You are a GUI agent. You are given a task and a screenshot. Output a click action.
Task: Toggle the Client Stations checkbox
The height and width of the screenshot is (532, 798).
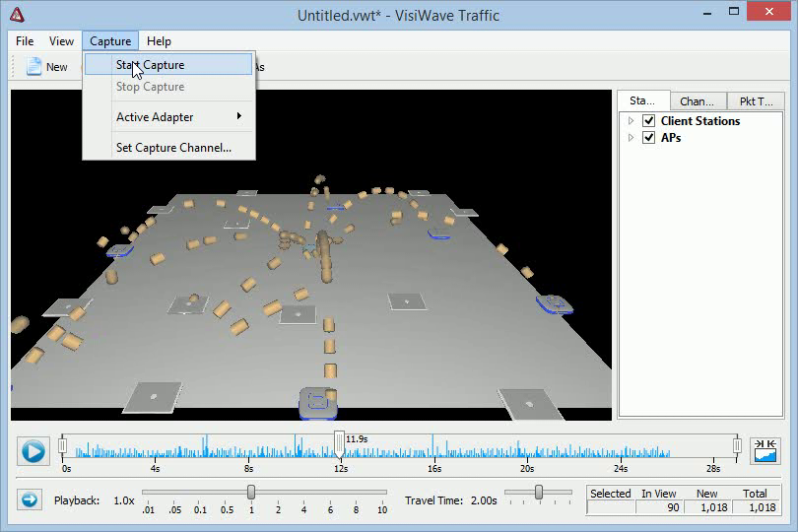tap(648, 120)
